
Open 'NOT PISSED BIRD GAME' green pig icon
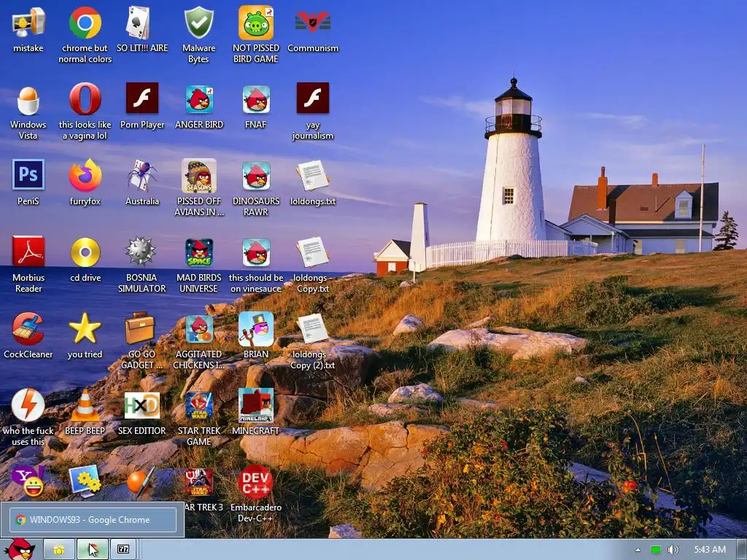click(256, 23)
